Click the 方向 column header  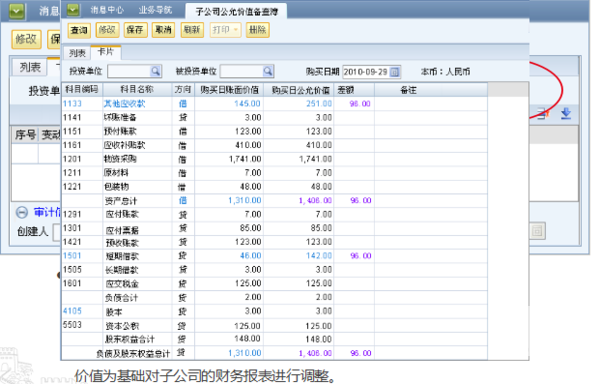point(183,89)
